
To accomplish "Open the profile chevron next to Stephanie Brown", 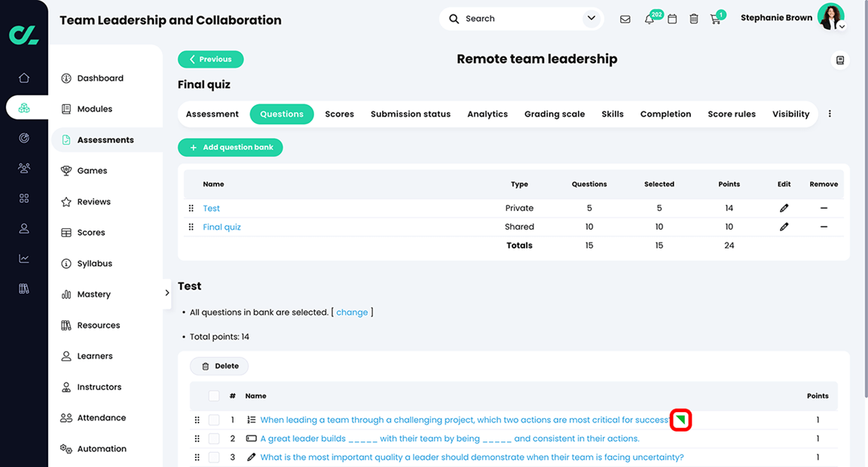I will (x=842, y=26).
